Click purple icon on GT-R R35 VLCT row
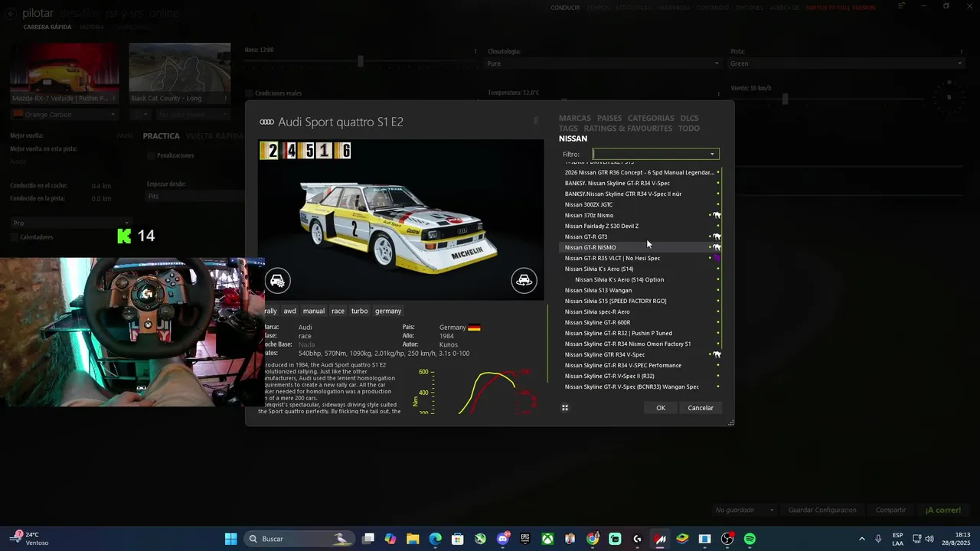The width and height of the screenshot is (980, 551). (717, 258)
